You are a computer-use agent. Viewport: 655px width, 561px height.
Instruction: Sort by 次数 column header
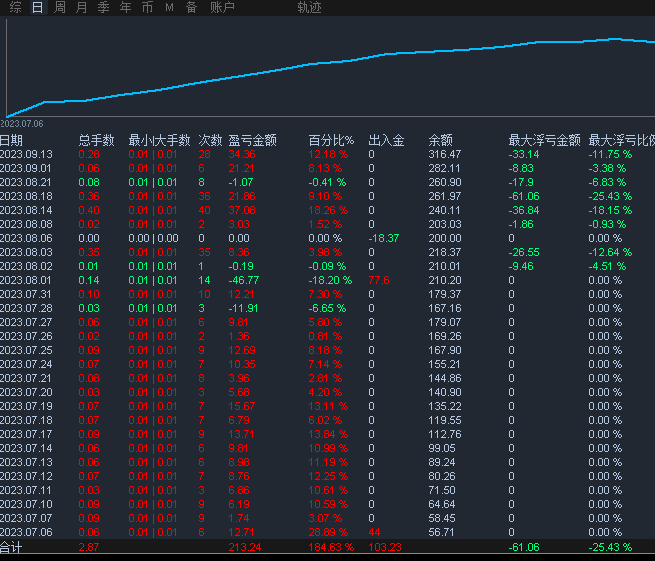[210, 140]
